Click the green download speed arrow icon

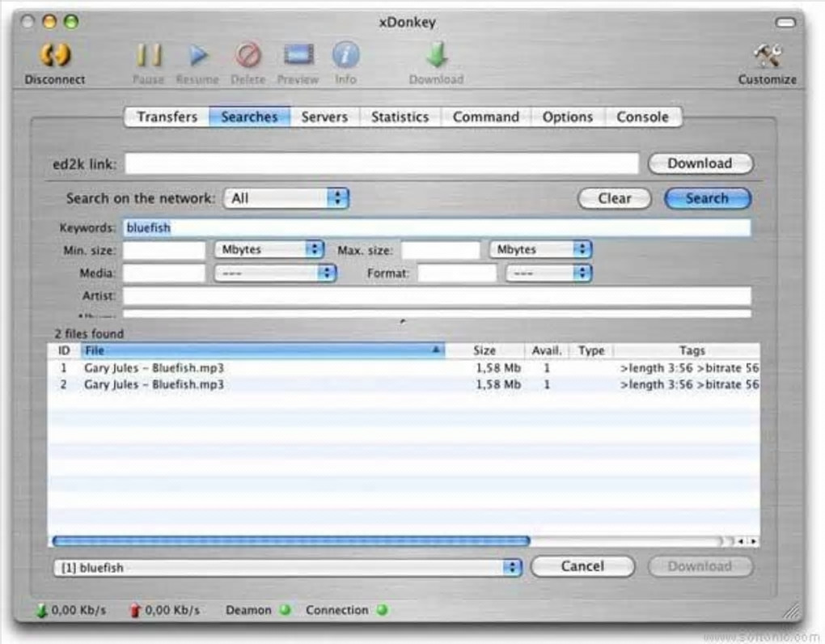pos(41,610)
